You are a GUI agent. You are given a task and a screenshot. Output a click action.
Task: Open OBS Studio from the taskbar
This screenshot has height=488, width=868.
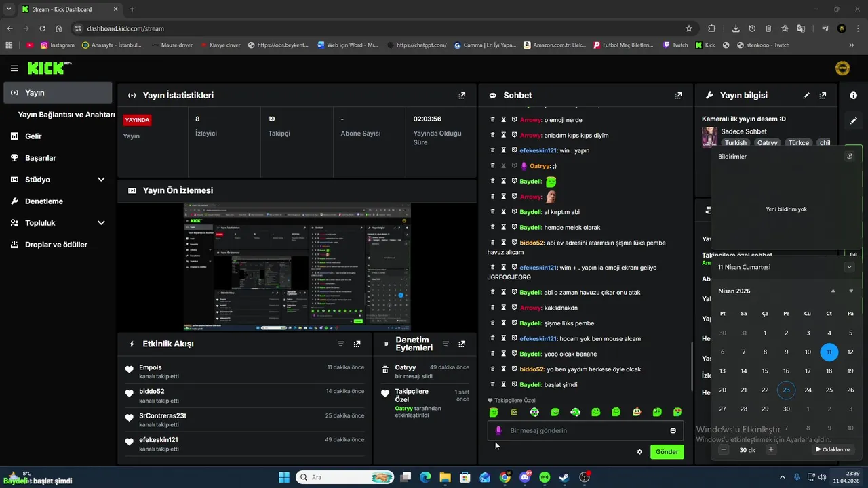tap(585, 477)
